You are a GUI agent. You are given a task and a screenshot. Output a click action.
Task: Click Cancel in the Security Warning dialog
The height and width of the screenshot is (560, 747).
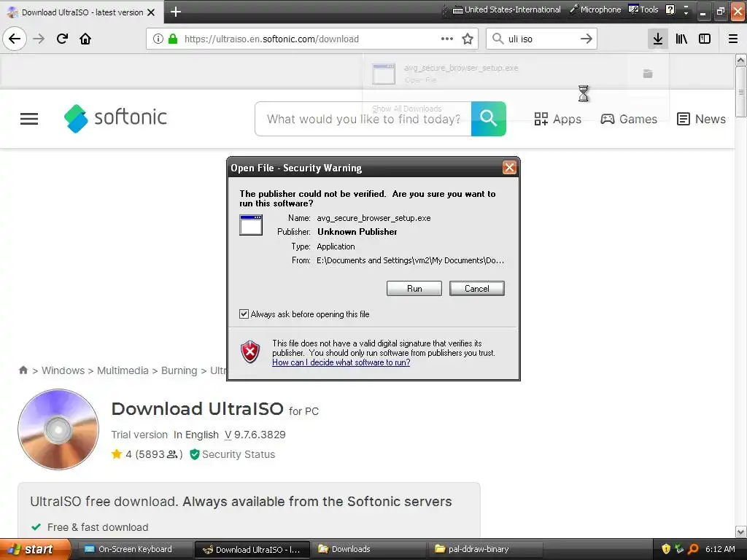click(477, 289)
